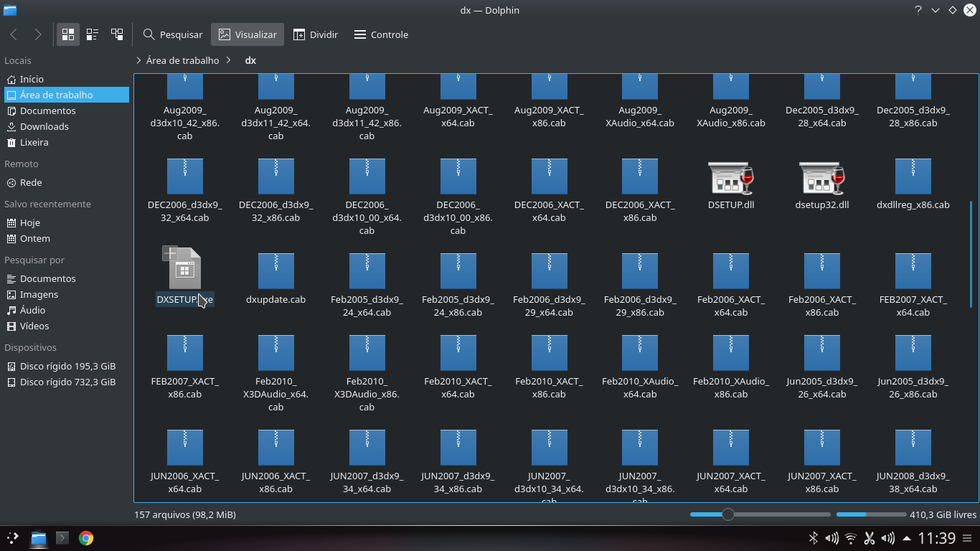980x551 pixels.
Task: Open the terminal from the taskbar
Action: (x=62, y=538)
